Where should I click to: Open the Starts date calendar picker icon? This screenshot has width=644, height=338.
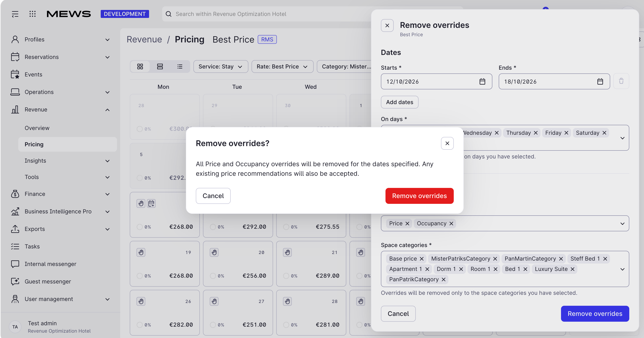coord(482,81)
